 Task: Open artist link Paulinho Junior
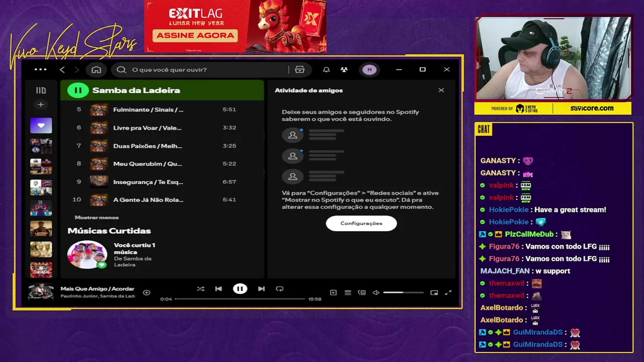[x=78, y=296]
